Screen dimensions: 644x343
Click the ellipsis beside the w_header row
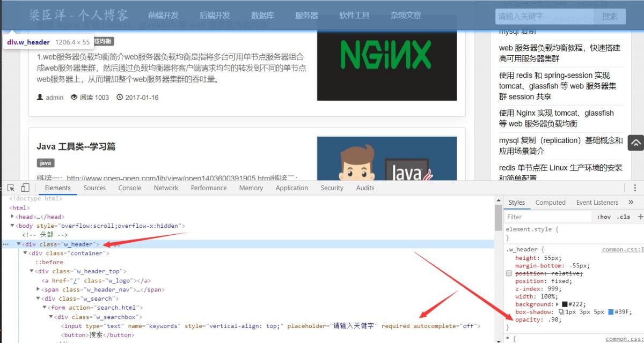[x=6, y=244]
